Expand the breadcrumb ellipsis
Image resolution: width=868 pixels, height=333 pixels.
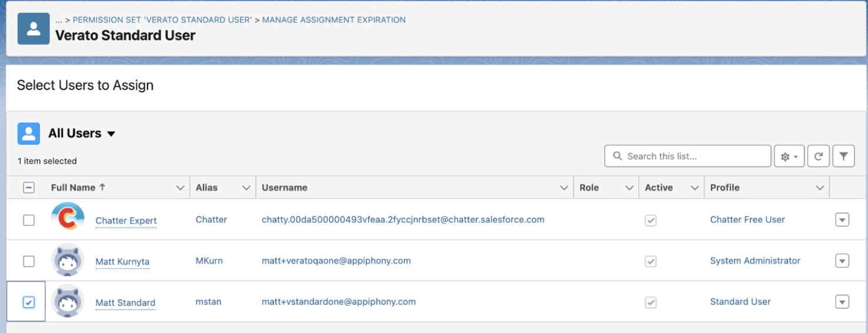click(59, 20)
